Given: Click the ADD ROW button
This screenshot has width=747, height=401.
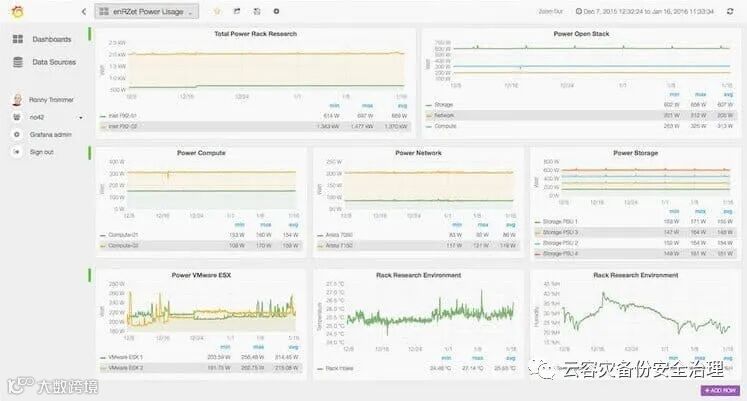Looking at the screenshot, I should point(720,391).
